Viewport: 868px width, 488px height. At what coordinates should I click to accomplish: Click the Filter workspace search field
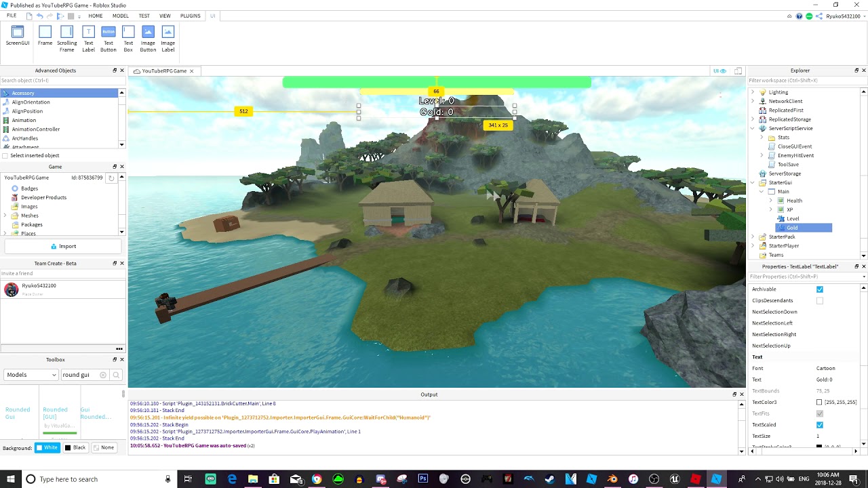point(807,81)
